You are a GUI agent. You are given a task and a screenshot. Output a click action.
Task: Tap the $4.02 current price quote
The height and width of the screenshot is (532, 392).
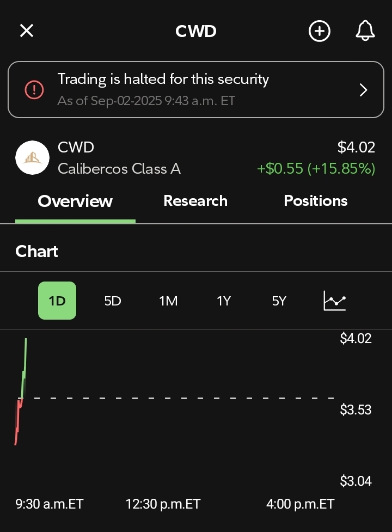(x=356, y=147)
